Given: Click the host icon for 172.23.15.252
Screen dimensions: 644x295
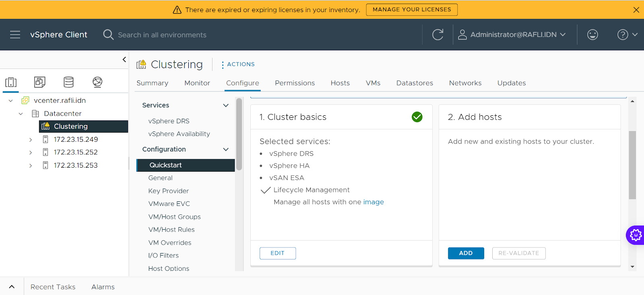Looking at the screenshot, I should (x=45, y=152).
